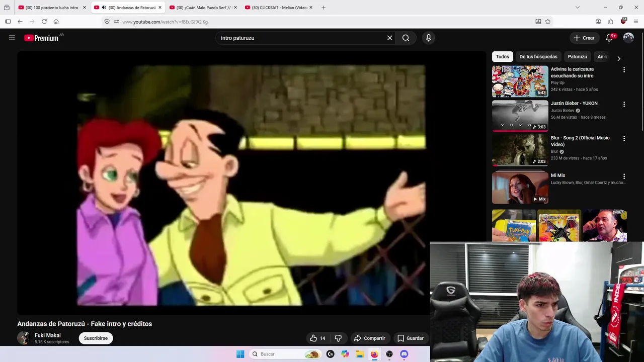Open the Justin Bieber YUKON thumbnail
This screenshot has width=644, height=362.
pyautogui.click(x=520, y=116)
